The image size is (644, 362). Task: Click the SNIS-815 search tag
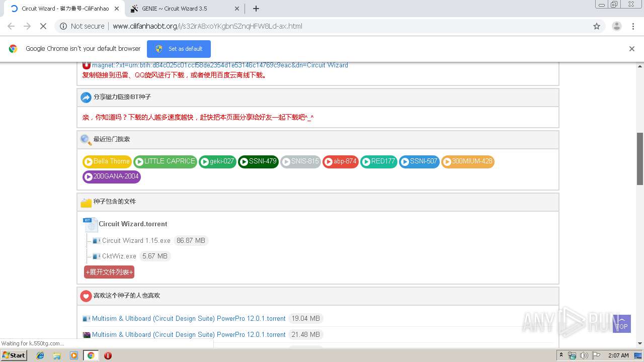point(300,161)
